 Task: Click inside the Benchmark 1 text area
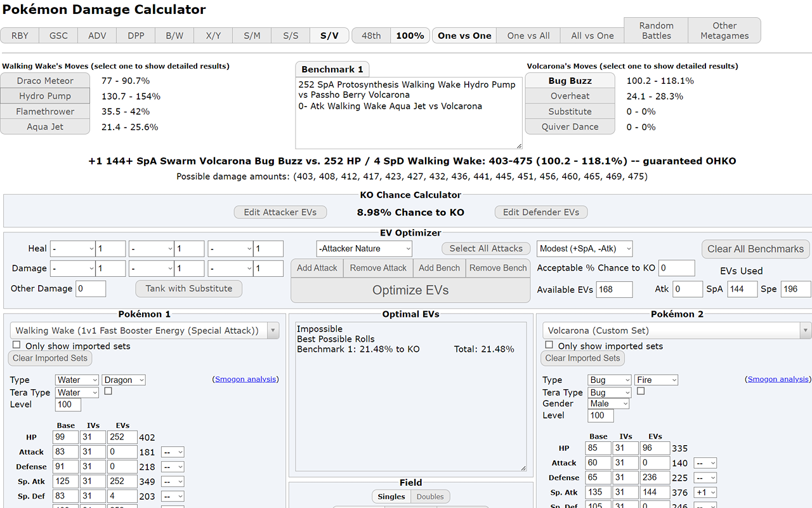[x=409, y=113]
